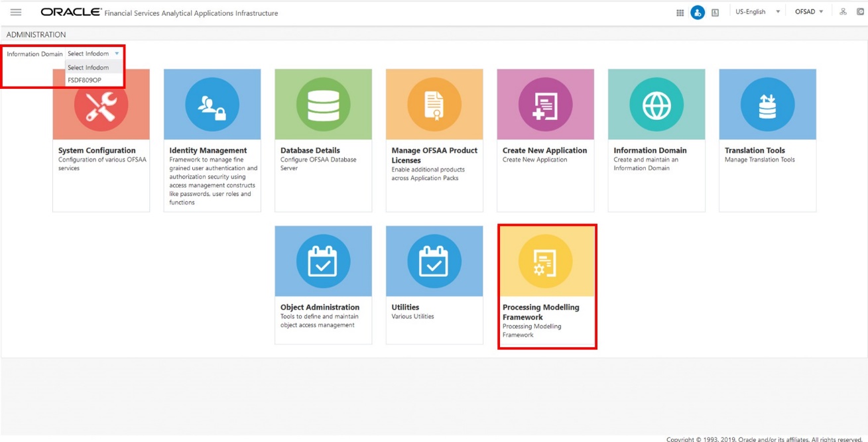Click 'Enable additional products across Application Packs' text
The image size is (868, 442).
point(428,174)
